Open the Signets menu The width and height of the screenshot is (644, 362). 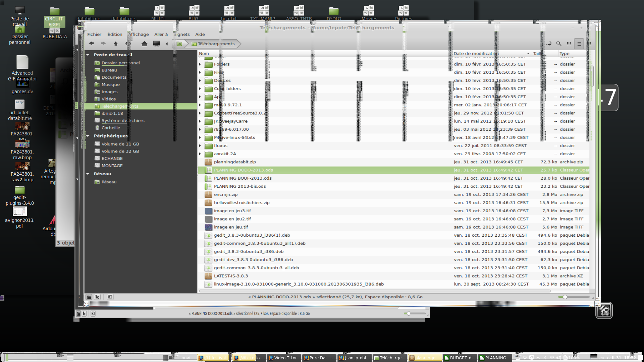pyautogui.click(x=181, y=35)
